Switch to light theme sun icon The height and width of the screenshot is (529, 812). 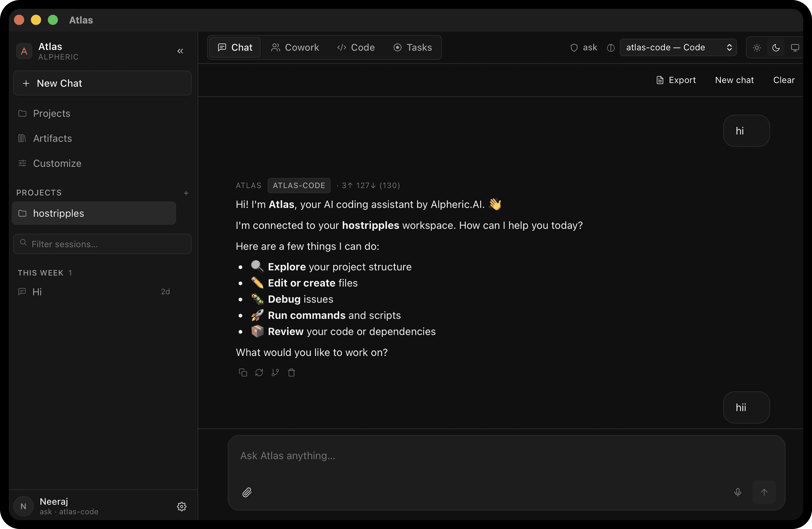(757, 47)
